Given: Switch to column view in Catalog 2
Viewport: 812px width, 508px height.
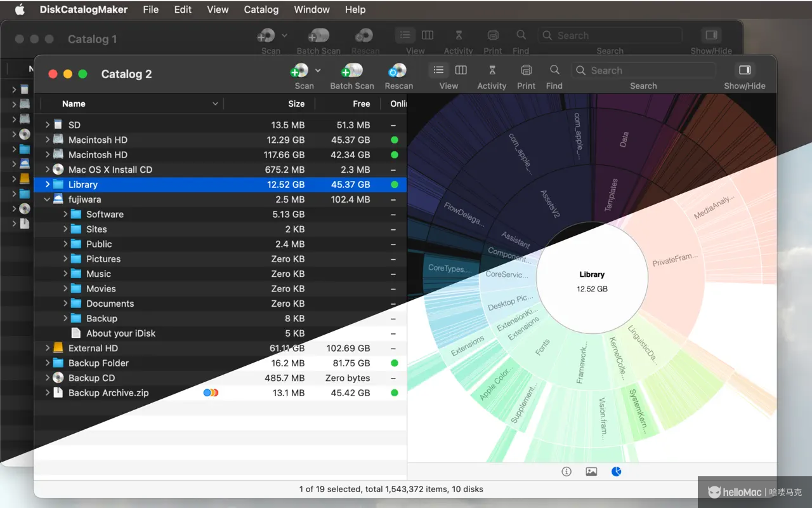Looking at the screenshot, I should [x=461, y=70].
